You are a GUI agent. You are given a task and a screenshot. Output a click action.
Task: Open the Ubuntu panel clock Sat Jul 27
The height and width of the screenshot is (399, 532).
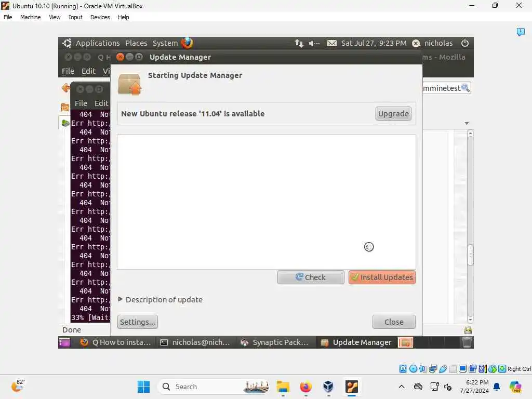coord(374,43)
